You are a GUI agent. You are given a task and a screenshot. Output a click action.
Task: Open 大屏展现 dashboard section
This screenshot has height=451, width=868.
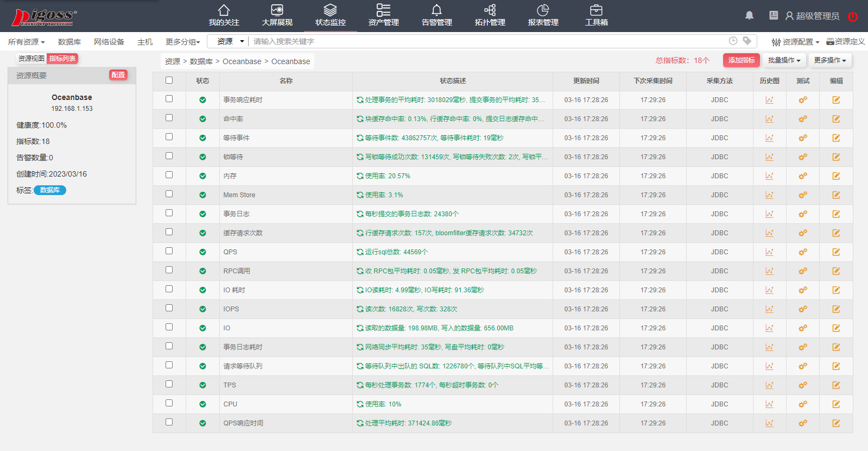[x=277, y=16]
